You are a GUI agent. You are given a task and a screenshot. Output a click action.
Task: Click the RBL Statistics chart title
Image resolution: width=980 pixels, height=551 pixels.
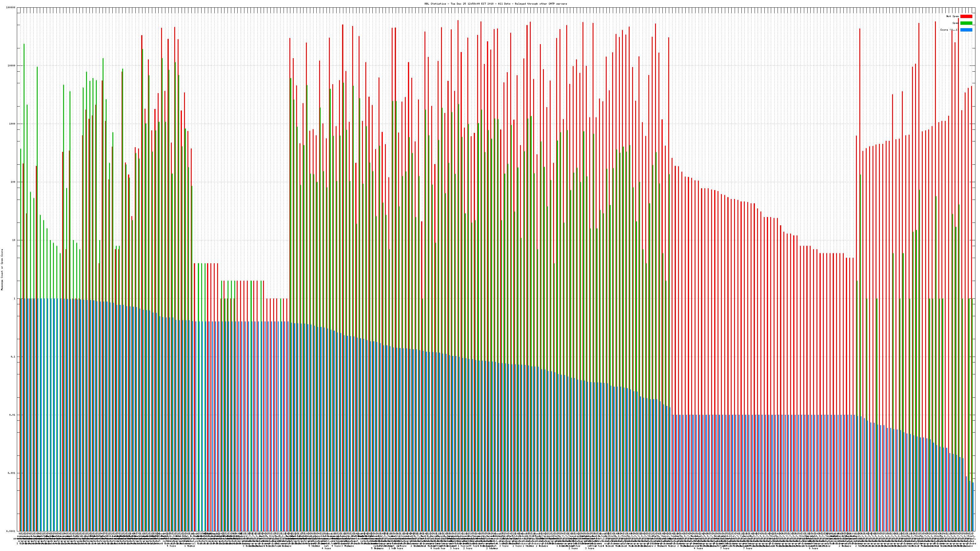(x=495, y=4)
